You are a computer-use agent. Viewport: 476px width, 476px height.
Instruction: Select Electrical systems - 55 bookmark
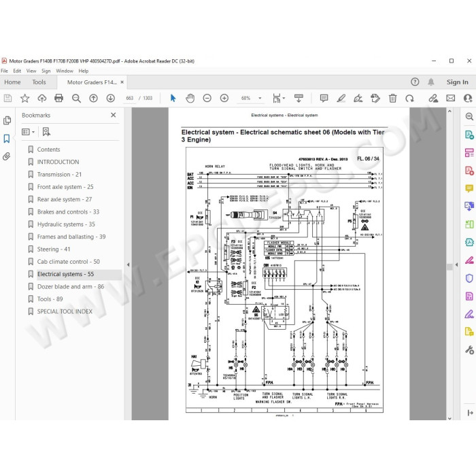tap(65, 274)
